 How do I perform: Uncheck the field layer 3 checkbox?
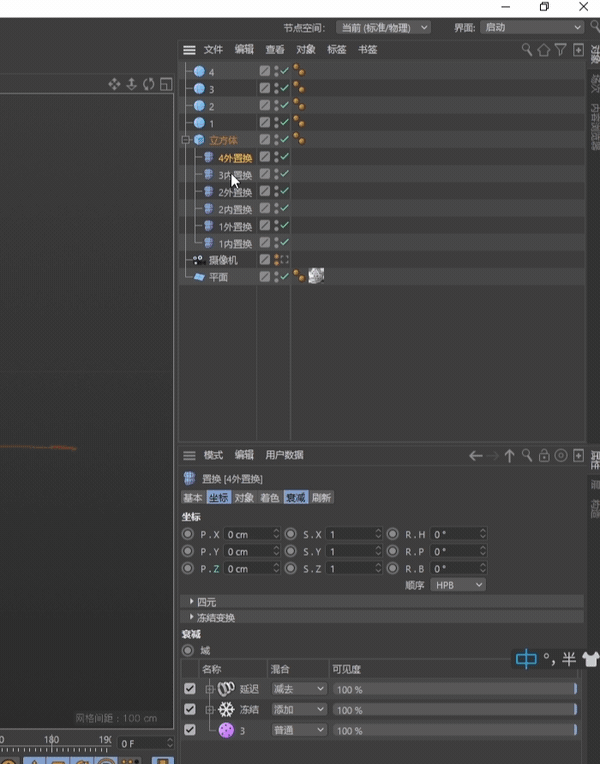pyautogui.click(x=190, y=729)
